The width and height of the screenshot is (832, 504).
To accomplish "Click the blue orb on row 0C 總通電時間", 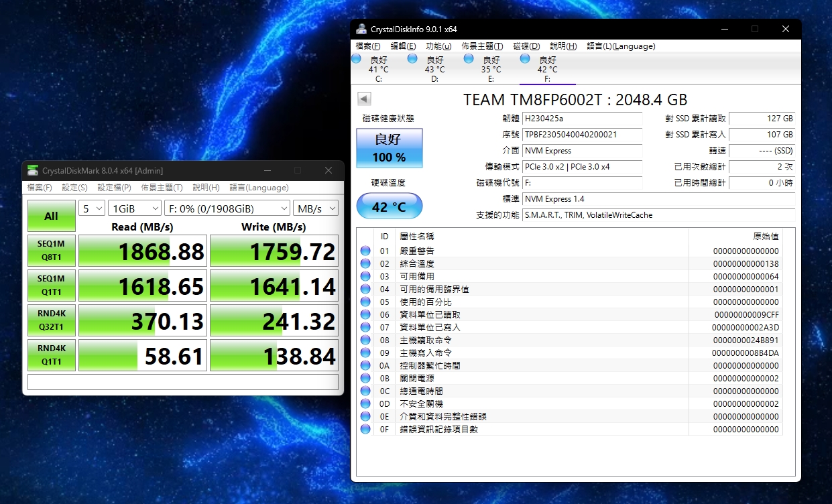I will click(x=365, y=391).
